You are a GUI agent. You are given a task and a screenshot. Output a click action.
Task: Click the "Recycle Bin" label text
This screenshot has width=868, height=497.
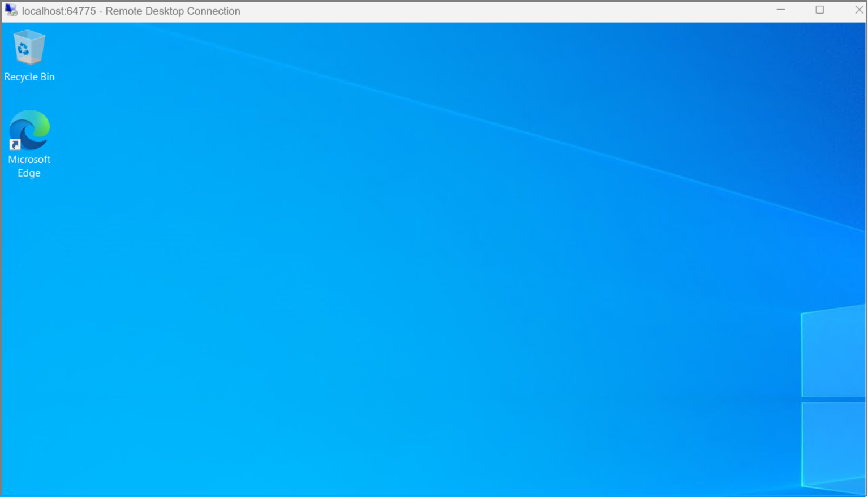(29, 77)
